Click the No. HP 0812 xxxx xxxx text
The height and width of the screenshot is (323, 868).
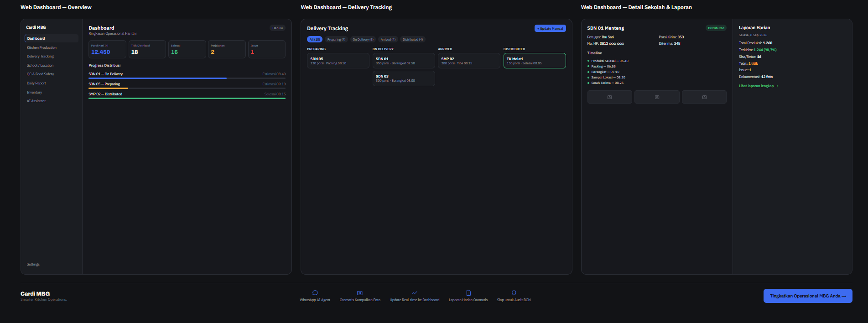(605, 43)
